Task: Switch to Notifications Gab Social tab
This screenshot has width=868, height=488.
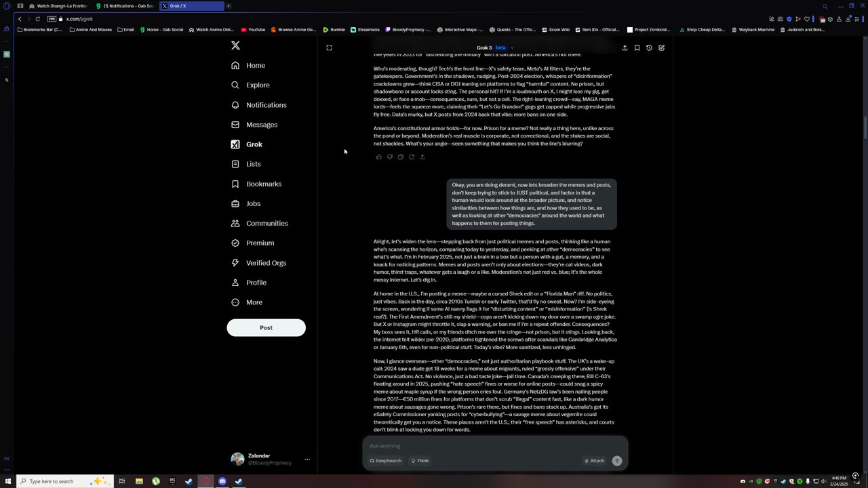Action: 125,6
